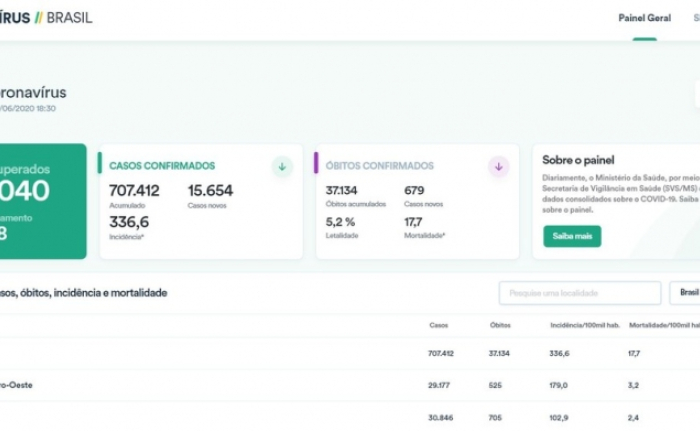Image resolution: width=700 pixels, height=431 pixels.
Task: Focus the Pesquise uma localidade search field
Action: click(x=579, y=293)
